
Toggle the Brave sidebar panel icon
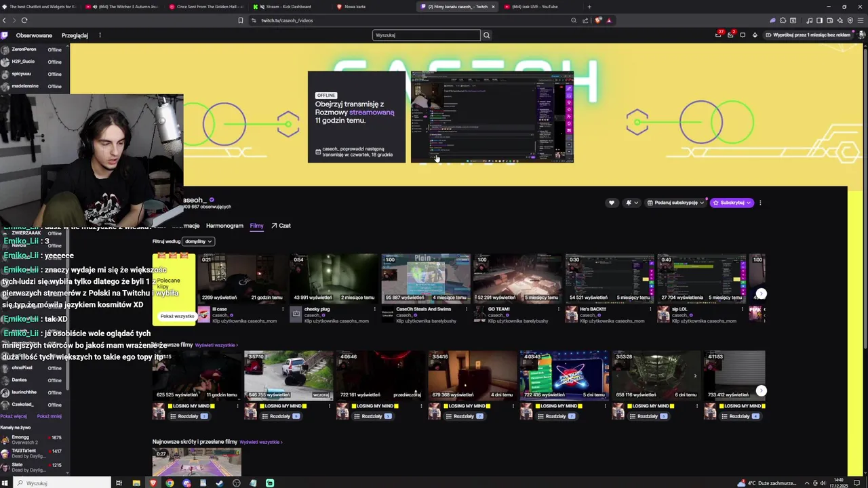[819, 20]
